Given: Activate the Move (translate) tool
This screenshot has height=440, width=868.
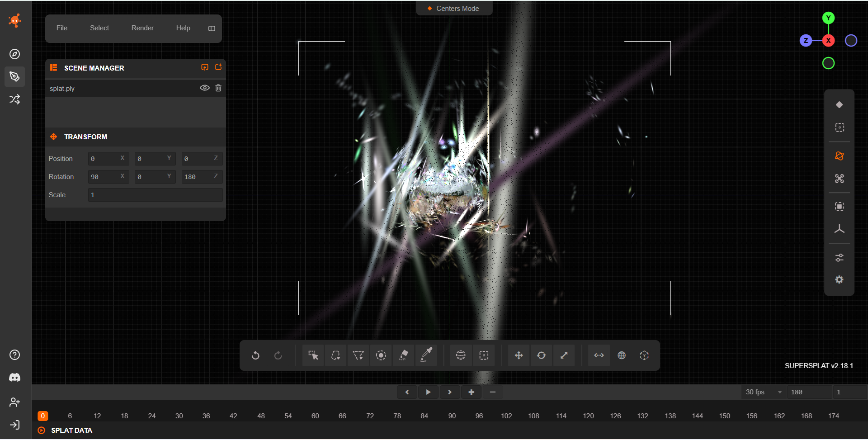Looking at the screenshot, I should tap(519, 355).
